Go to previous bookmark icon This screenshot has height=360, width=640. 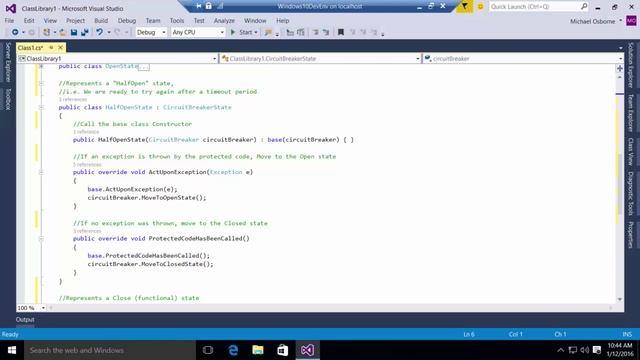tap(353, 32)
